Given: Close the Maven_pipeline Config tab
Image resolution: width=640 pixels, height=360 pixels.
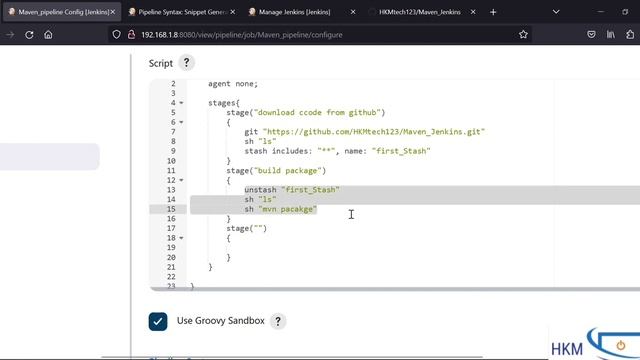Looking at the screenshot, I should click(x=113, y=12).
